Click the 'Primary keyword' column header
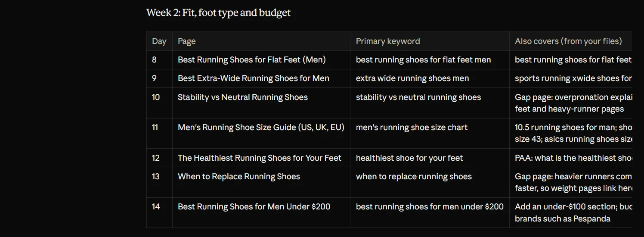The width and height of the screenshot is (644, 237). click(x=430, y=41)
